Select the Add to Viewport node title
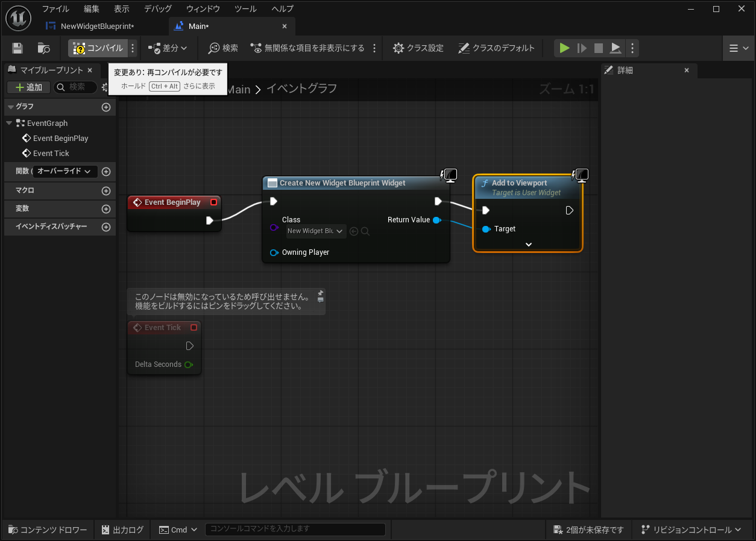This screenshot has height=541, width=756. 520,183
